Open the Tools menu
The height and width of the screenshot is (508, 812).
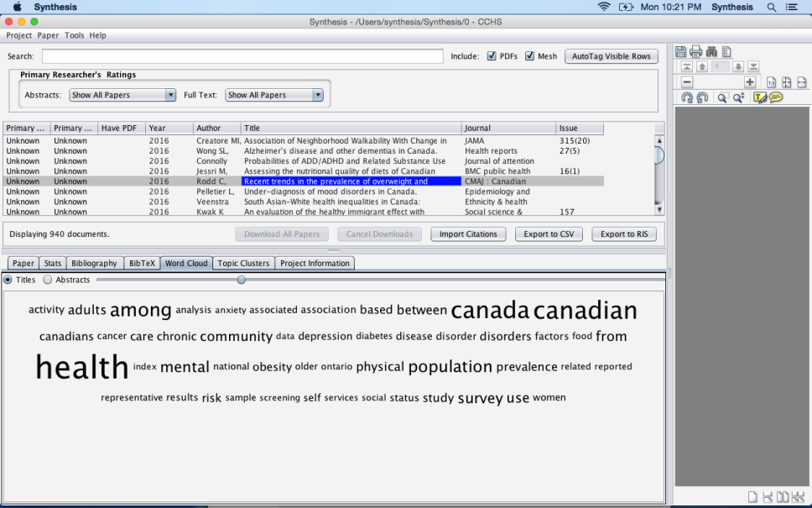coord(74,35)
